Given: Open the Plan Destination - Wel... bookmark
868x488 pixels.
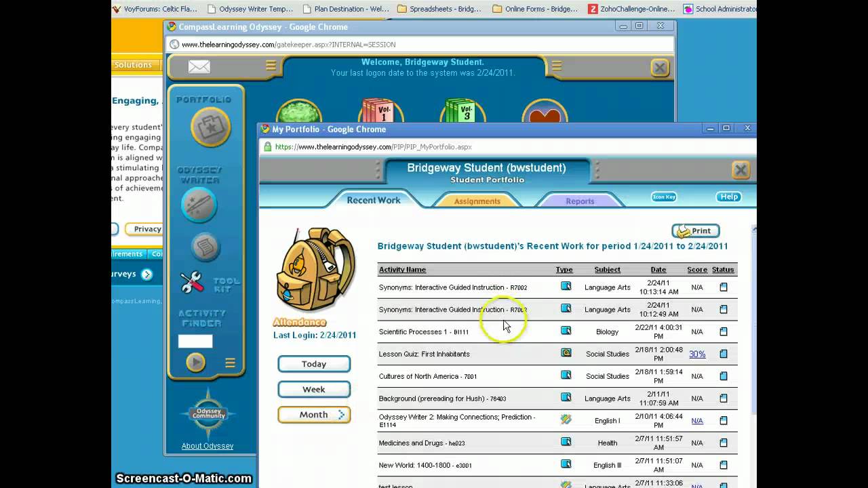Looking at the screenshot, I should 345,9.
